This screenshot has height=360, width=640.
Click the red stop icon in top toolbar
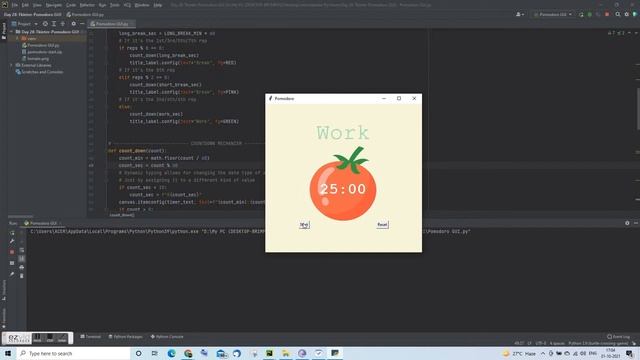point(607,14)
